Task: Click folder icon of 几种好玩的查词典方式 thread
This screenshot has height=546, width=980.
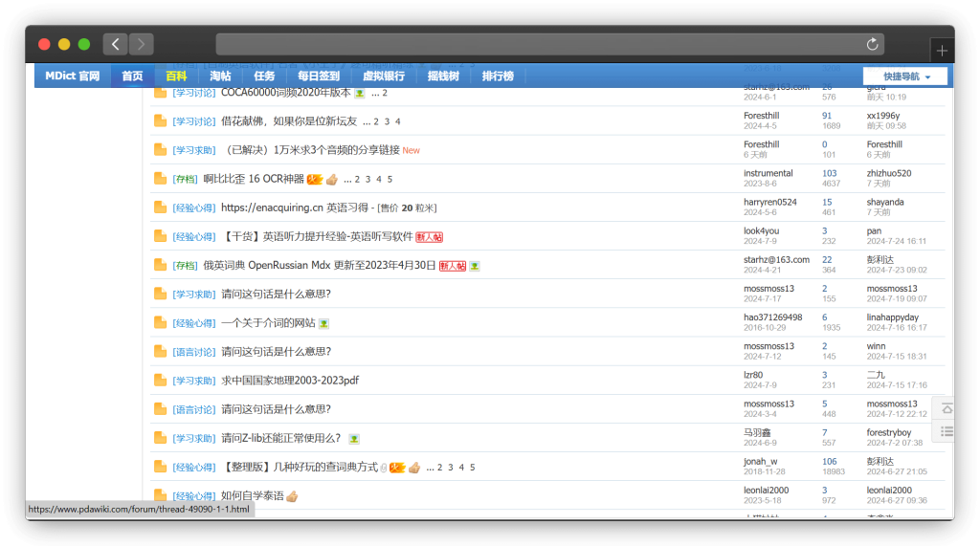Action: tap(160, 466)
